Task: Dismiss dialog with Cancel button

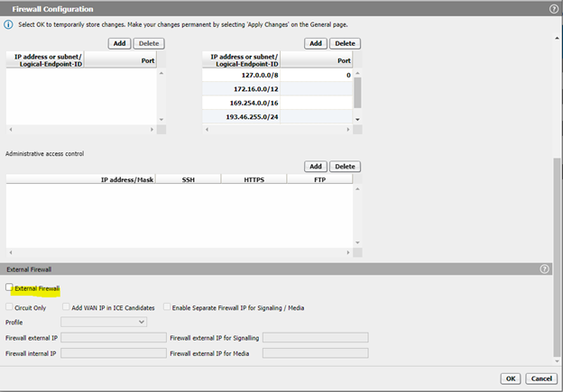Action: coord(541,378)
